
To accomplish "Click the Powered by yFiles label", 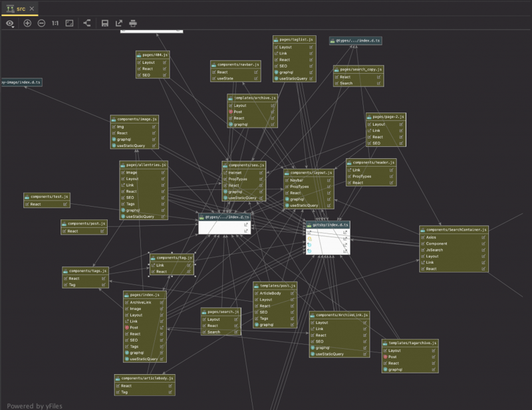I will [x=35, y=405].
